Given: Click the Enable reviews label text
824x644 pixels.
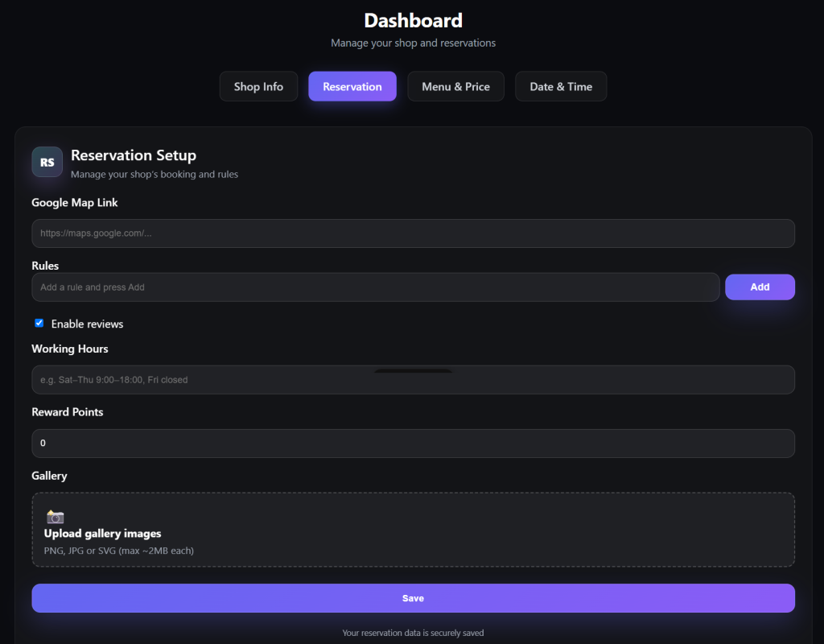Looking at the screenshot, I should (x=87, y=324).
